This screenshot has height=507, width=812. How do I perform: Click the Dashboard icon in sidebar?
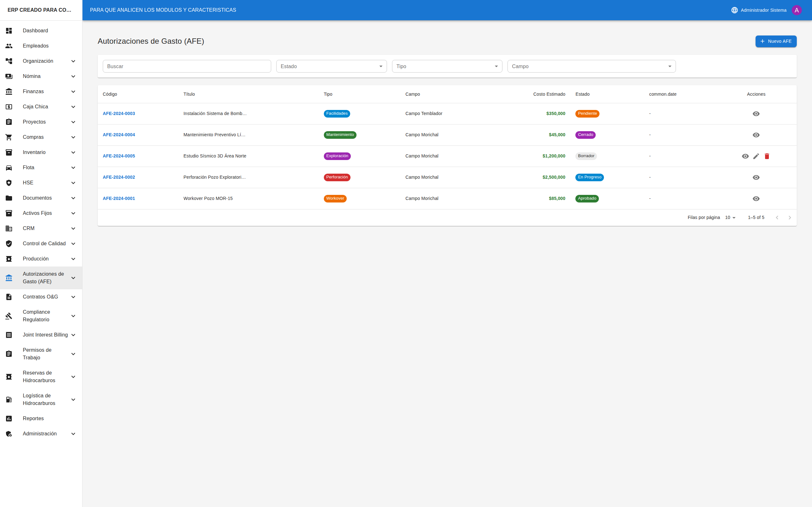coord(9,30)
